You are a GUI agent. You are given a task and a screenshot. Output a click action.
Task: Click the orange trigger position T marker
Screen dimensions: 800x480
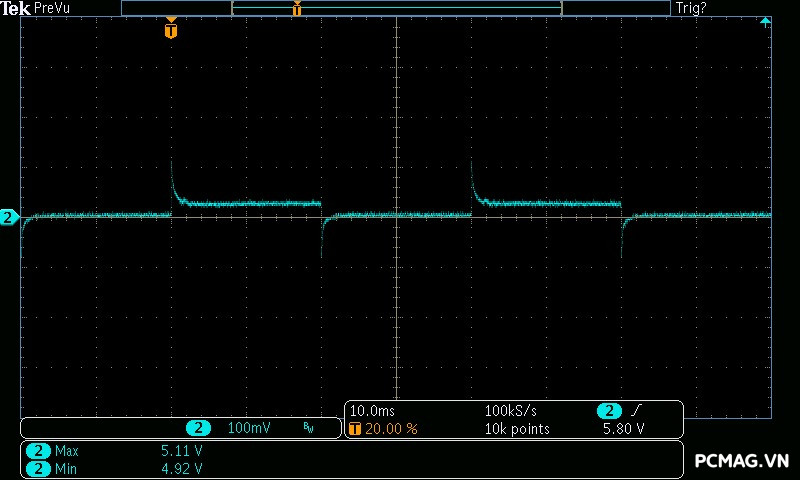click(171, 30)
